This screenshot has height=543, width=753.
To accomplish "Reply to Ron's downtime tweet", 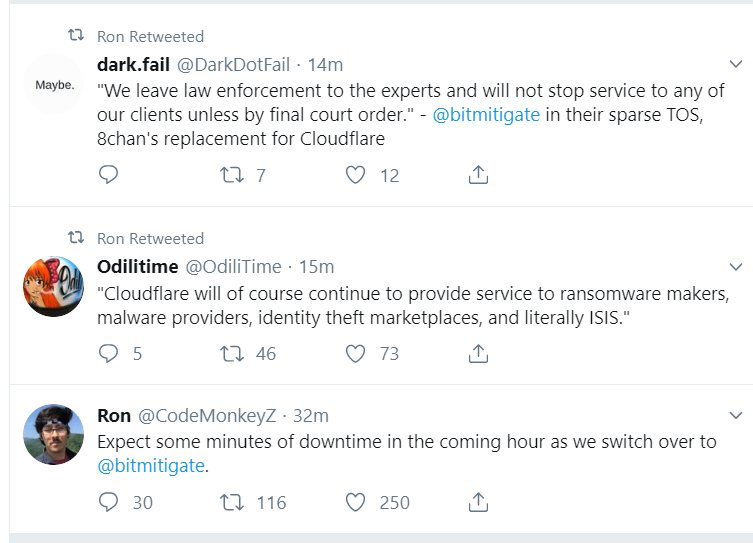I will 109,502.
